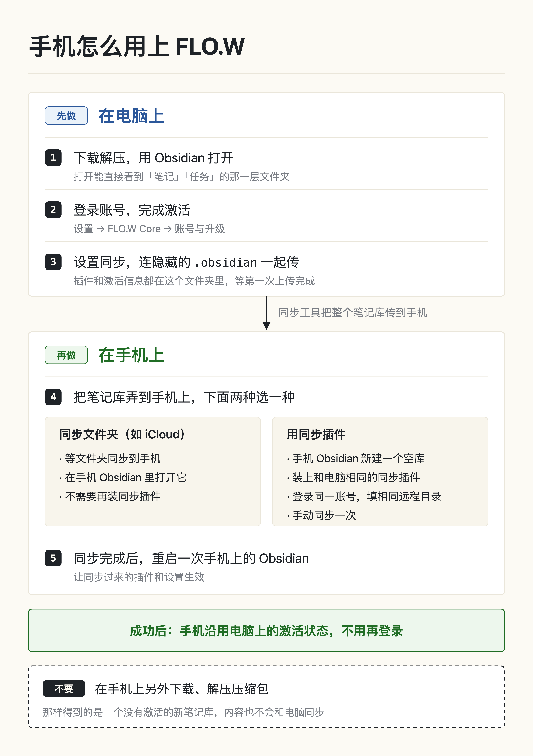
Task: Click 设置 → FLO.W Core → 账号与升级 path
Action: [149, 229]
